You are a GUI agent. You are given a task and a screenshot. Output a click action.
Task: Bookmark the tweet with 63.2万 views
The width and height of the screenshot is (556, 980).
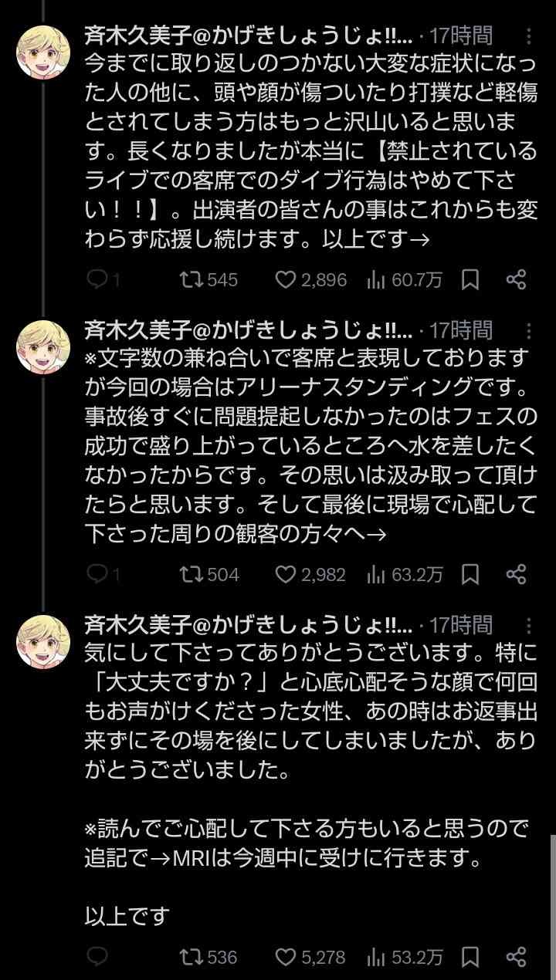pyautogui.click(x=470, y=574)
